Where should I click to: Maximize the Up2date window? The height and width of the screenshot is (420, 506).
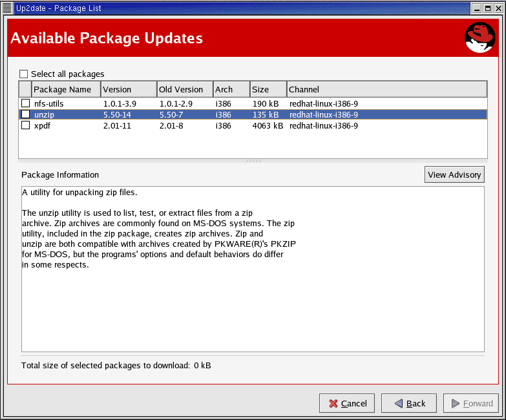pos(488,8)
